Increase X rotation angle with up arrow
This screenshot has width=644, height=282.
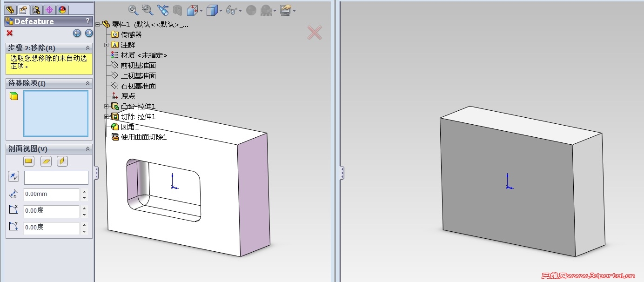(x=84, y=208)
